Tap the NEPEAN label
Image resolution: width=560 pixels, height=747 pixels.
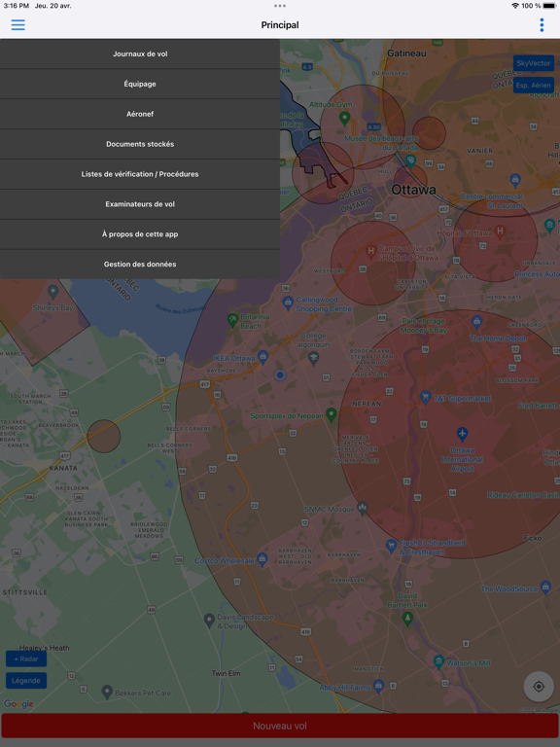click(x=367, y=404)
